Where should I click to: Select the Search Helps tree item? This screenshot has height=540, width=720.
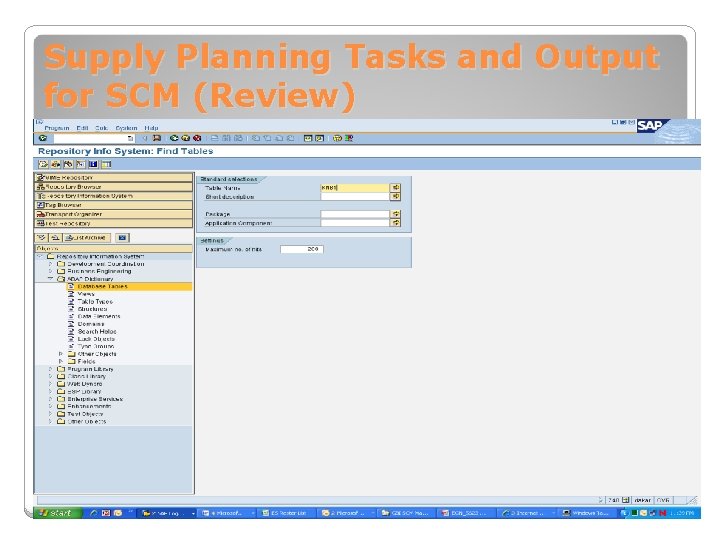pyautogui.click(x=97, y=332)
